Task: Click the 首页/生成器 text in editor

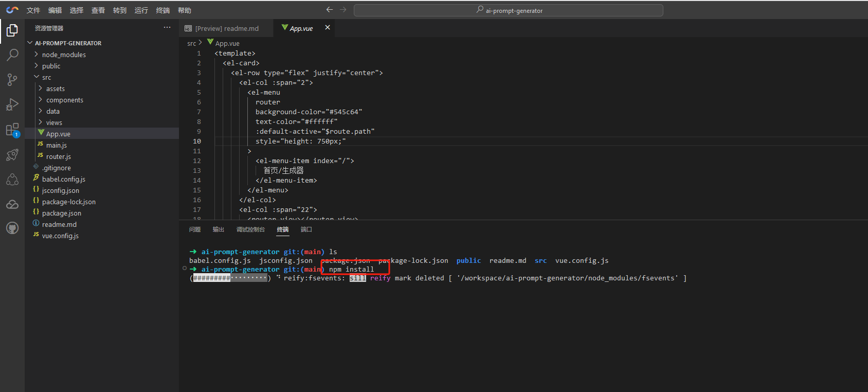Action: pyautogui.click(x=284, y=170)
